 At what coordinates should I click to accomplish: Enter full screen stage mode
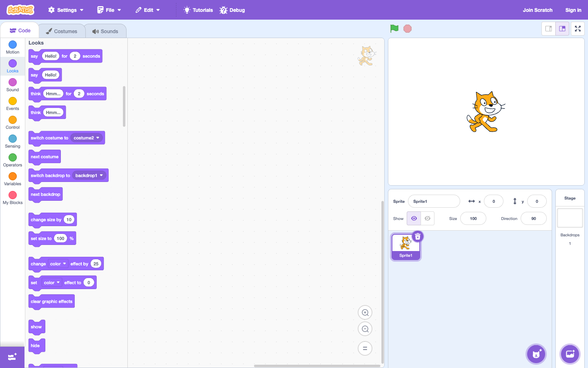pyautogui.click(x=578, y=29)
